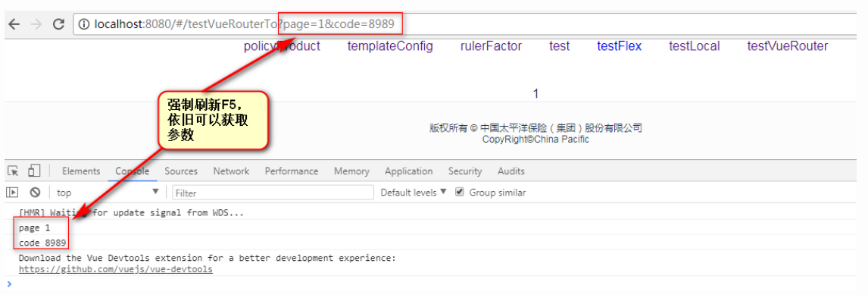Click the CopyRight©China Pacific footer text
Screen dimensions: 868x295
(x=535, y=140)
